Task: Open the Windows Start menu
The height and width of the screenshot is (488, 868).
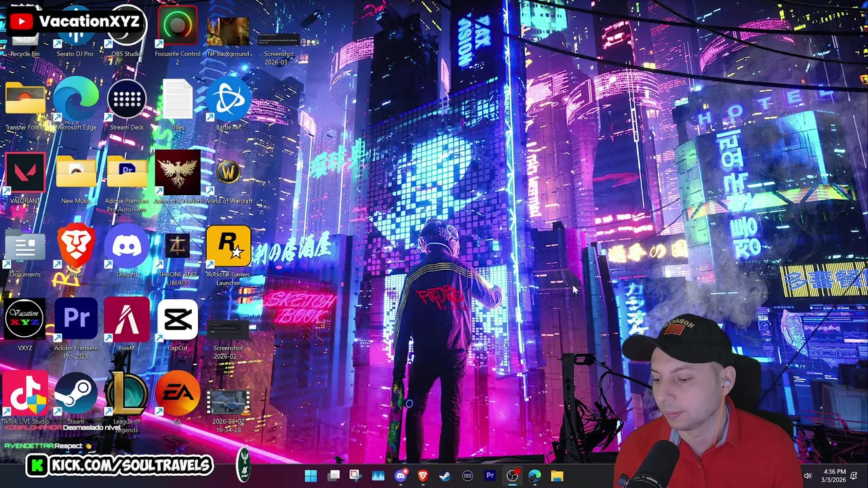Action: point(311,476)
